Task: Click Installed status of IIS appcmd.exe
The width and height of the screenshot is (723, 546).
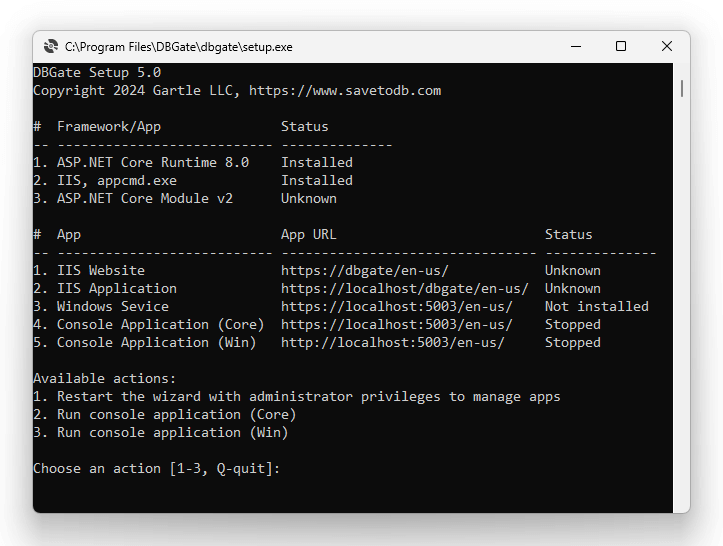Action: (x=317, y=181)
